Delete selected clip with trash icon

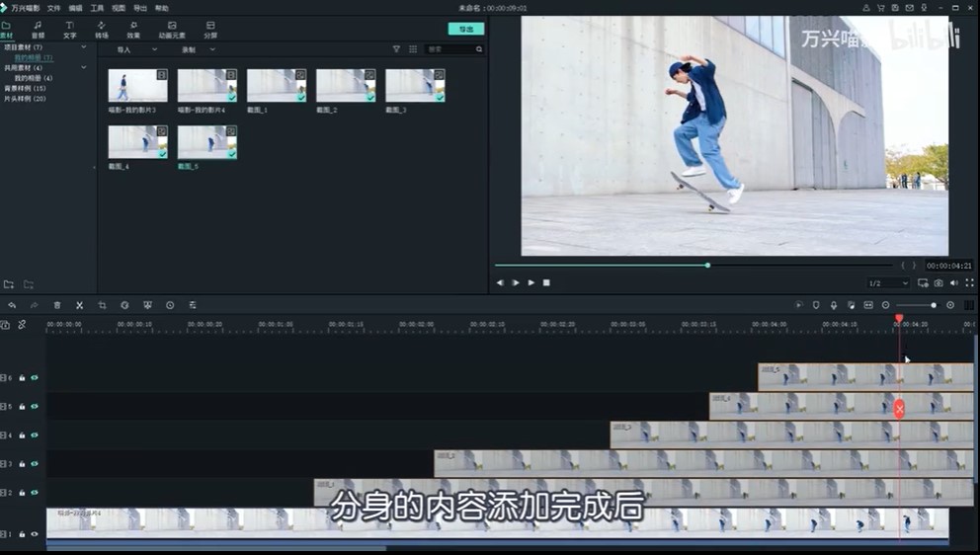tap(57, 305)
